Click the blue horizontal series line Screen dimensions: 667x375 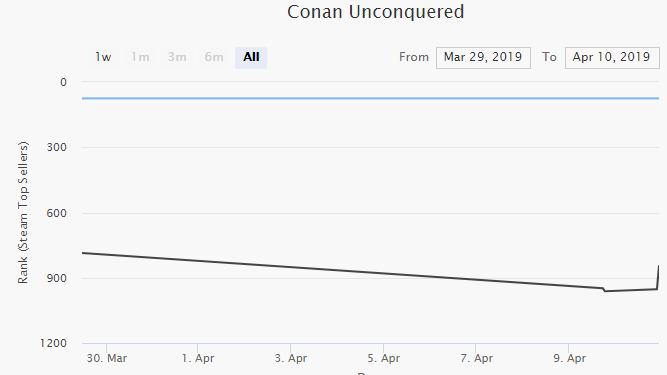[x=370, y=98]
